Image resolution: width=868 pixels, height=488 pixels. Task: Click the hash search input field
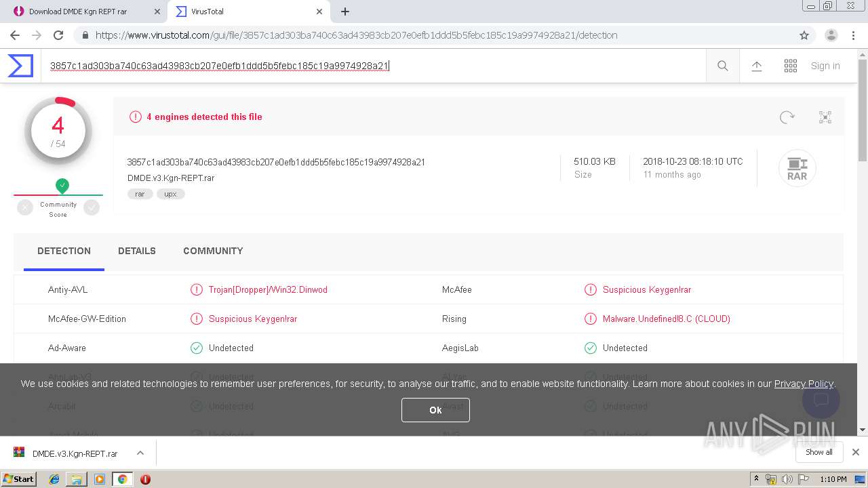click(x=373, y=66)
